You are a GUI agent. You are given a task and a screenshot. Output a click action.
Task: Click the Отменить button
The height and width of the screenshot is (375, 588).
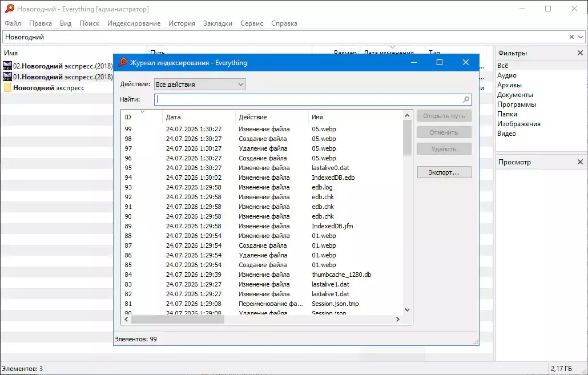pyautogui.click(x=444, y=132)
